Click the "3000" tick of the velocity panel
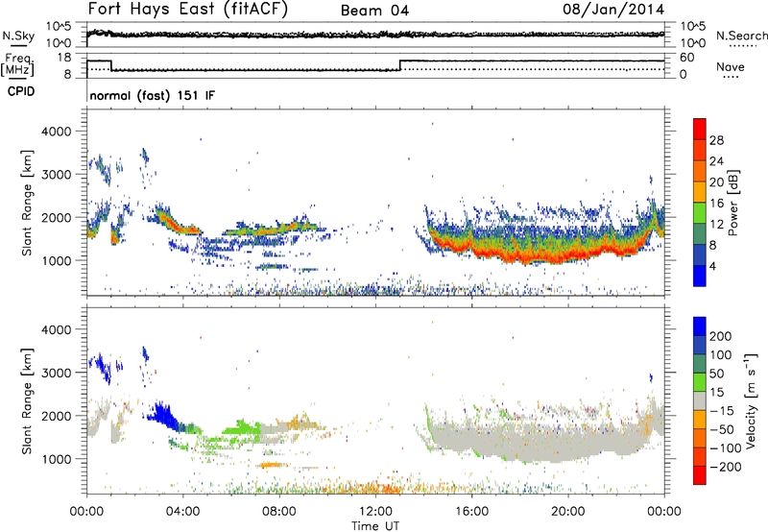This screenshot has height=532, width=768. tap(56, 373)
